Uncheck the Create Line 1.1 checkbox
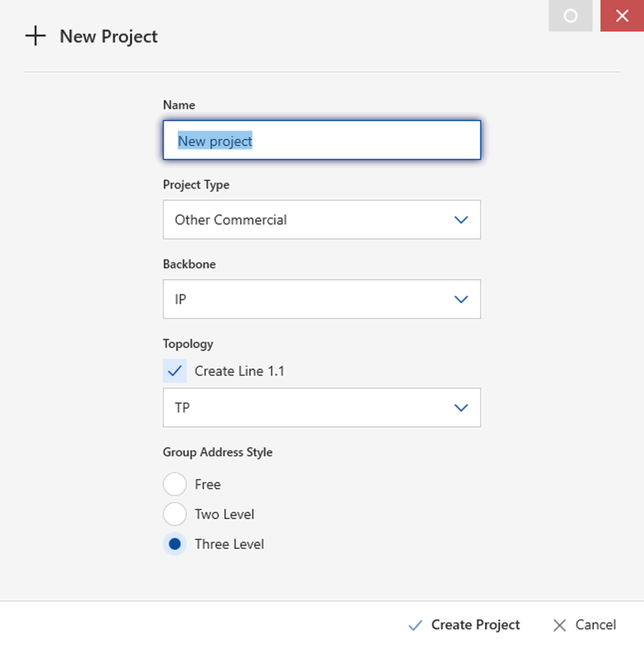The image size is (644, 648). (x=175, y=371)
